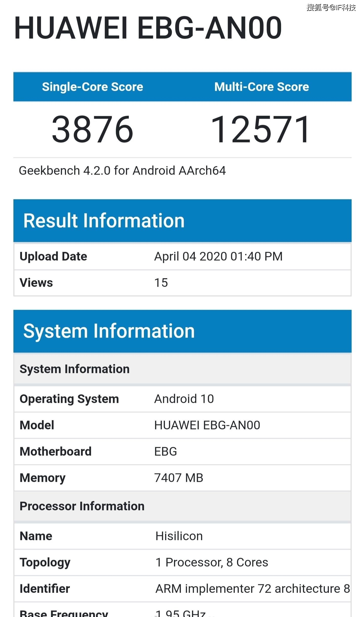Click the upload date April 04 2020 value

tap(218, 256)
